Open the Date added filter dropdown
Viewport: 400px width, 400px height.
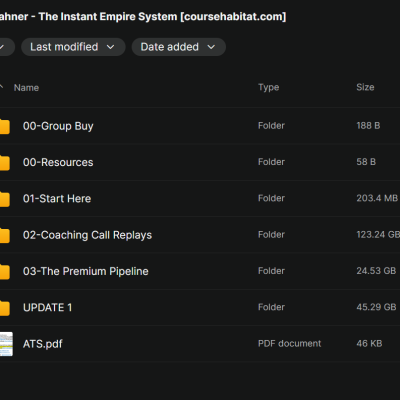point(179,47)
